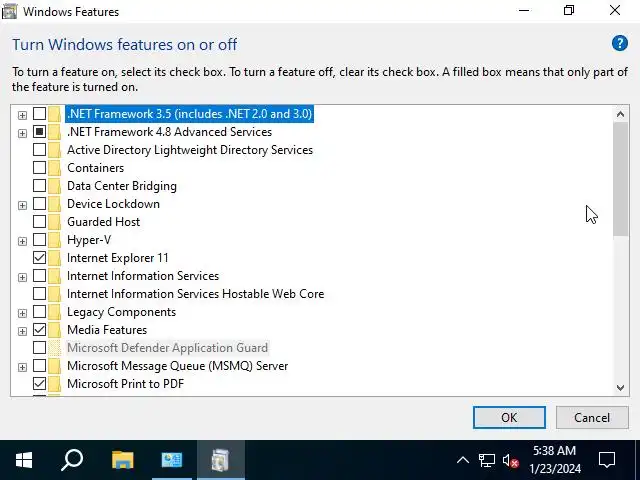This screenshot has width=640, height=480.
Task: Enable the Containers feature checkbox
Action: pyautogui.click(x=39, y=167)
